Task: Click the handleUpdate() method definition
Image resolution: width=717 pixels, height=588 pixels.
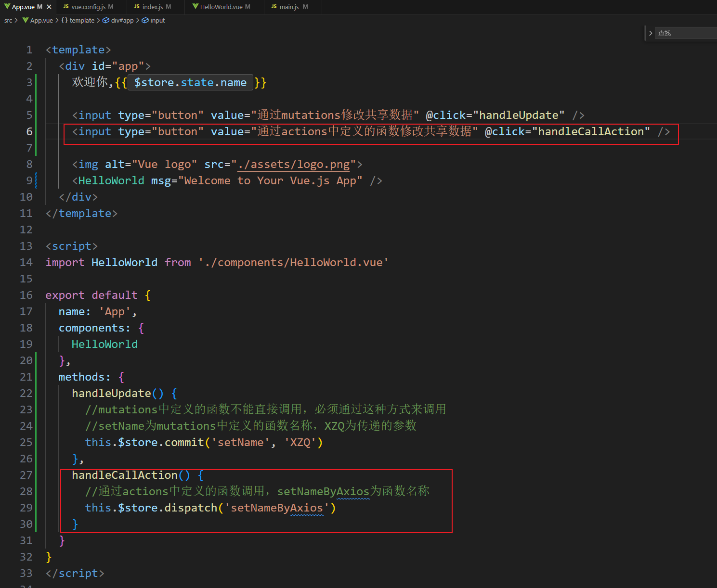Action: (117, 393)
